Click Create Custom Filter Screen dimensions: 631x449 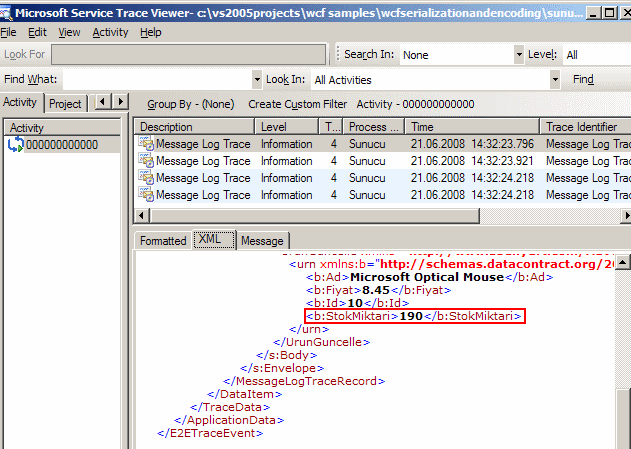tap(297, 104)
